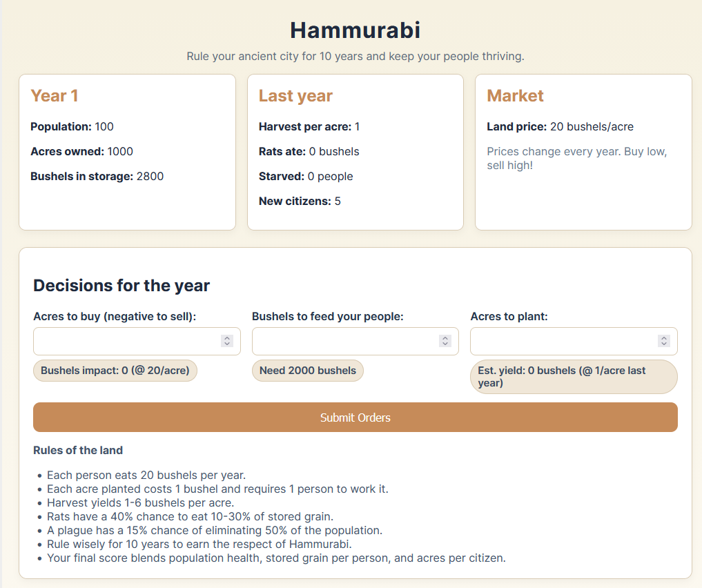This screenshot has height=588, width=702.
Task: Decrease Acres to buy with down arrow
Action: tap(227, 344)
